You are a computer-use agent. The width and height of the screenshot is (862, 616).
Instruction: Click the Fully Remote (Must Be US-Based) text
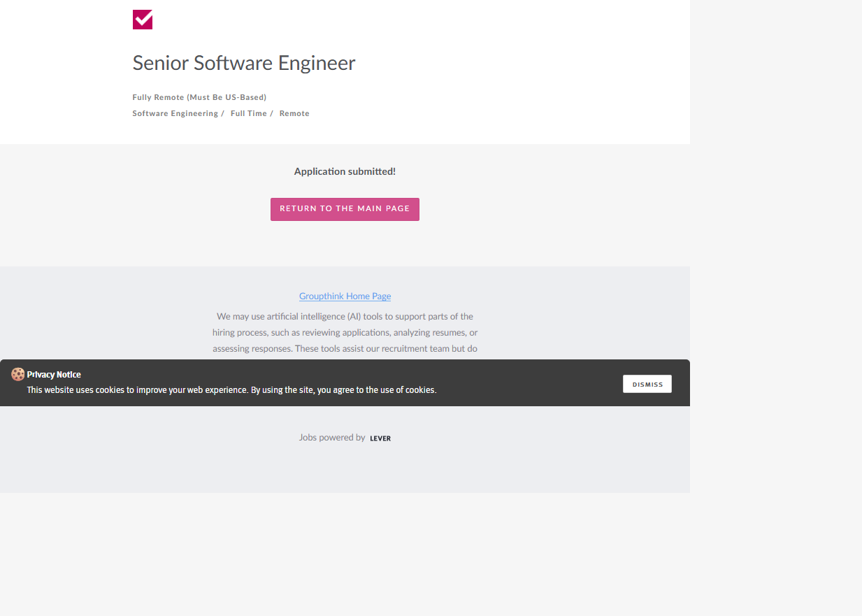199,97
